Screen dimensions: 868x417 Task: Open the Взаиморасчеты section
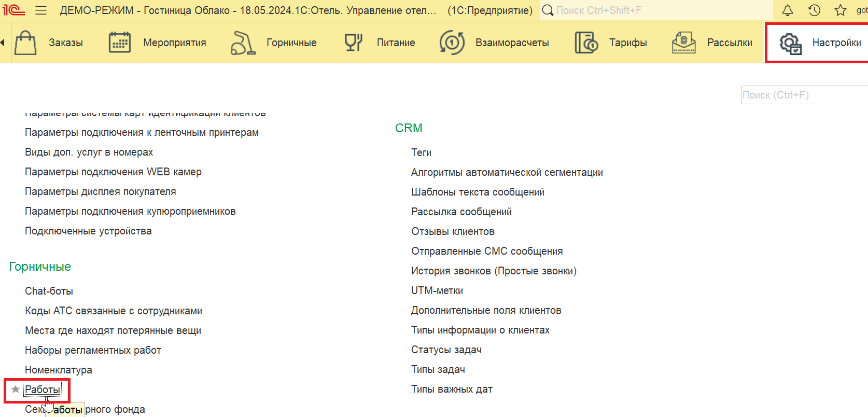(x=512, y=43)
